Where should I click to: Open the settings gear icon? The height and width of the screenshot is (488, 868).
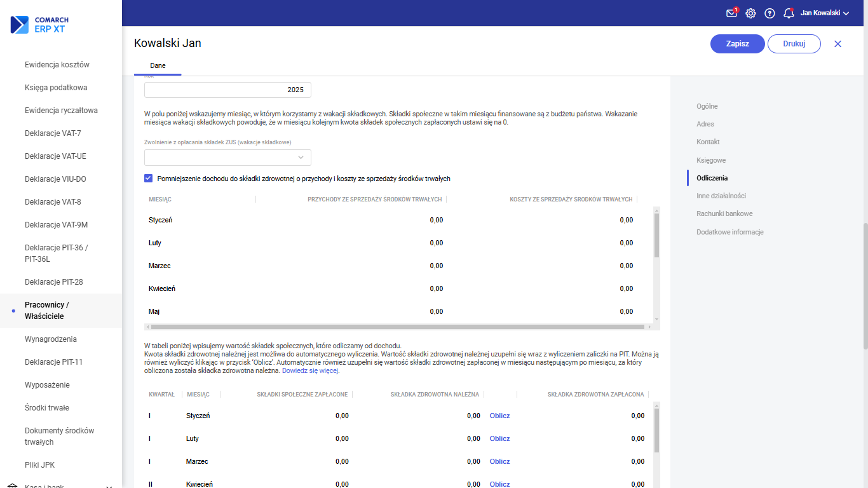(x=750, y=13)
